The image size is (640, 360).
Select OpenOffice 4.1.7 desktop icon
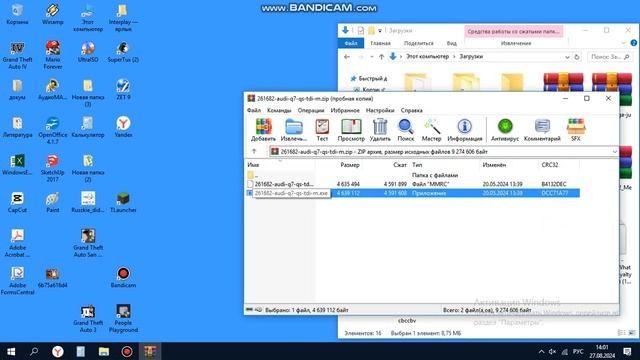(x=53, y=131)
